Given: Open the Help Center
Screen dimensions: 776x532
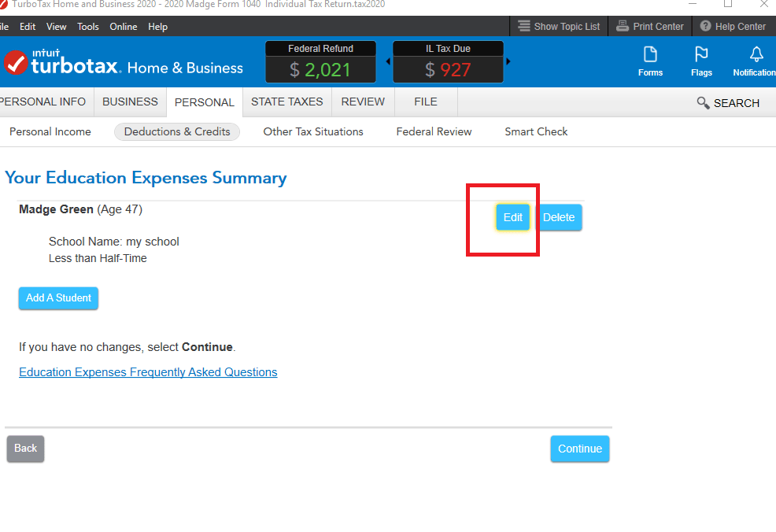Looking at the screenshot, I should (x=733, y=26).
